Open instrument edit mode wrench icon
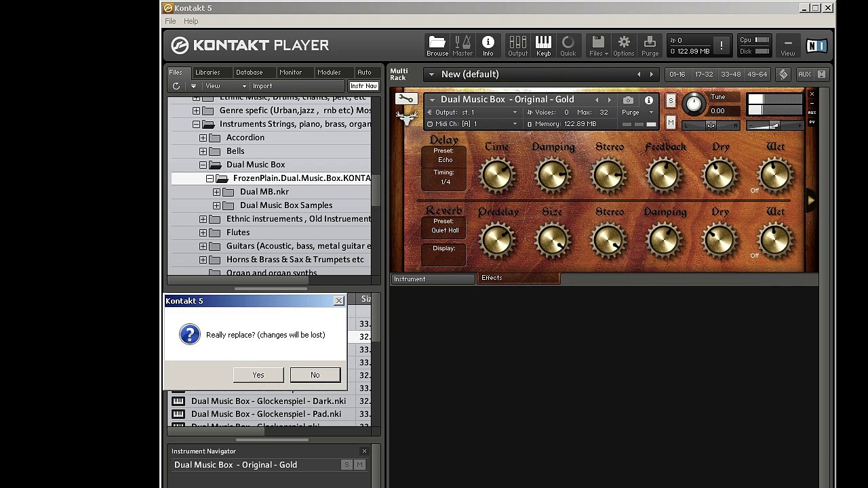 (x=406, y=99)
